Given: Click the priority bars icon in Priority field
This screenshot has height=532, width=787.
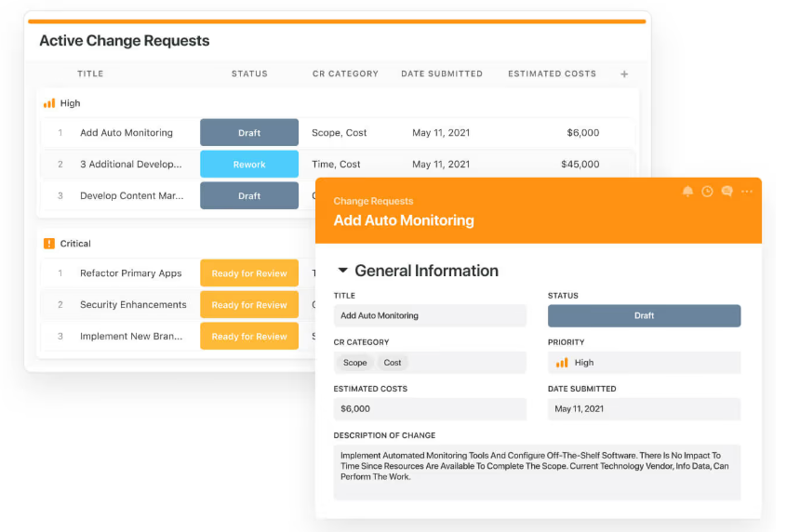Looking at the screenshot, I should point(562,363).
